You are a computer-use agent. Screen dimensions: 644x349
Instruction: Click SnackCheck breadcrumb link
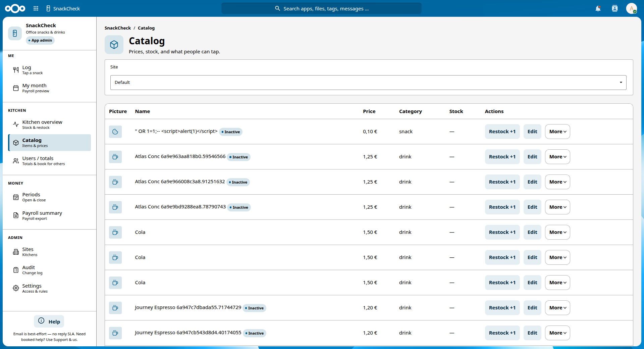(x=118, y=28)
